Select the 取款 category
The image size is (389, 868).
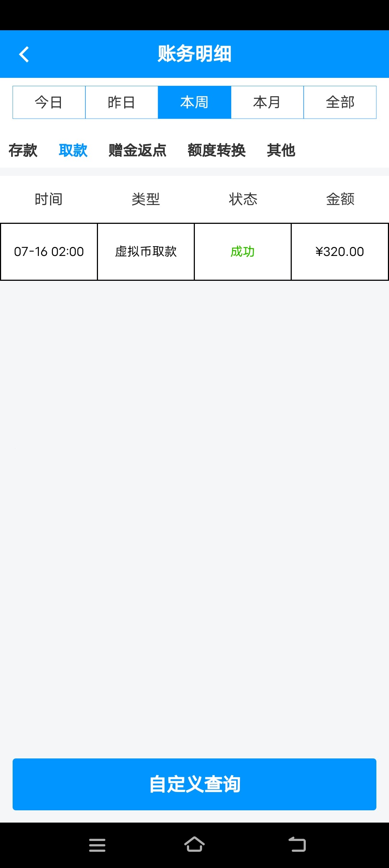click(73, 150)
